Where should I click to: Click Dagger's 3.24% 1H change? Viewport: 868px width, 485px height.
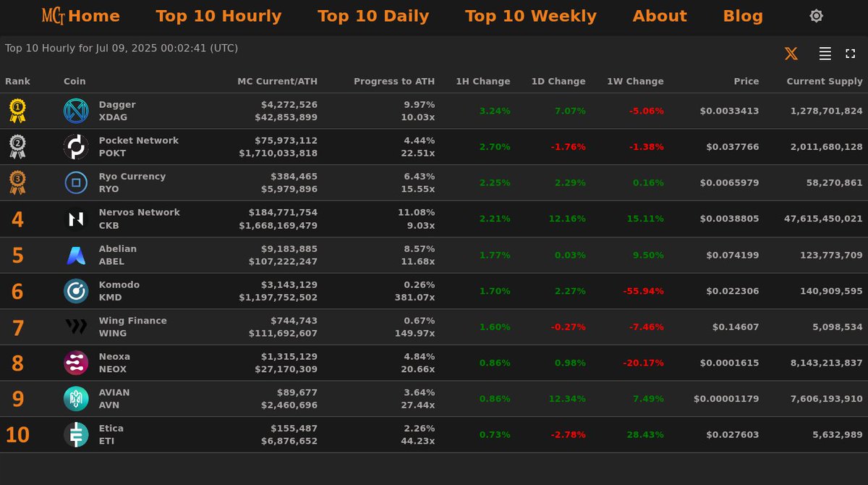point(495,111)
